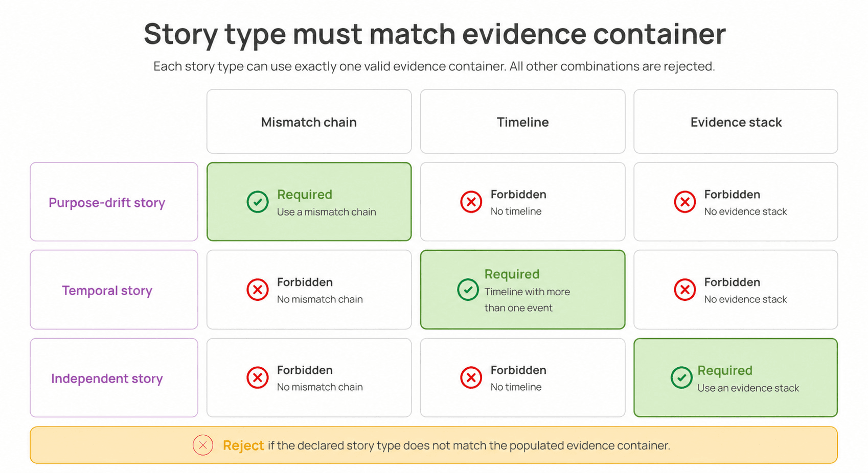Click the 'Use an evidence stack' text
868x473 pixels.
tap(748, 388)
